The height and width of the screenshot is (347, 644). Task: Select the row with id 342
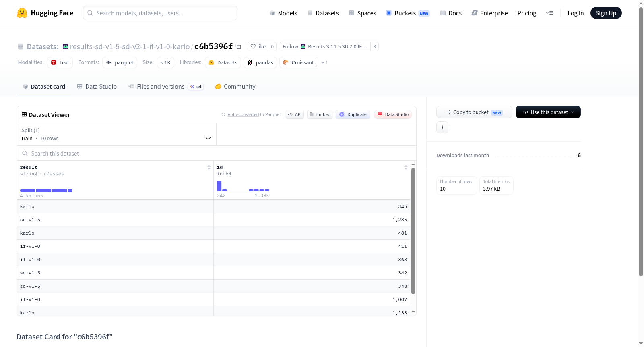[x=213, y=273]
